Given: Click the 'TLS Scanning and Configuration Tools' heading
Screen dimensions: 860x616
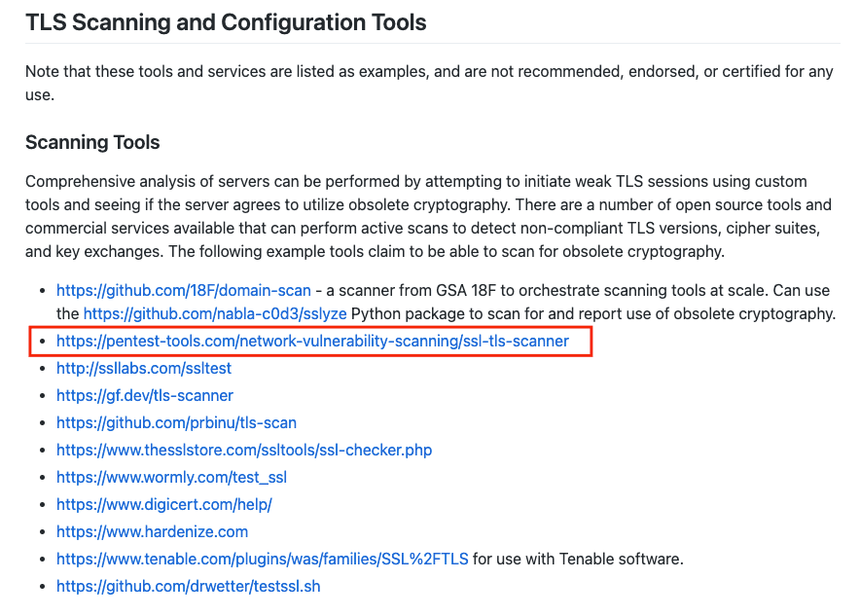Looking at the screenshot, I should coord(226,22).
